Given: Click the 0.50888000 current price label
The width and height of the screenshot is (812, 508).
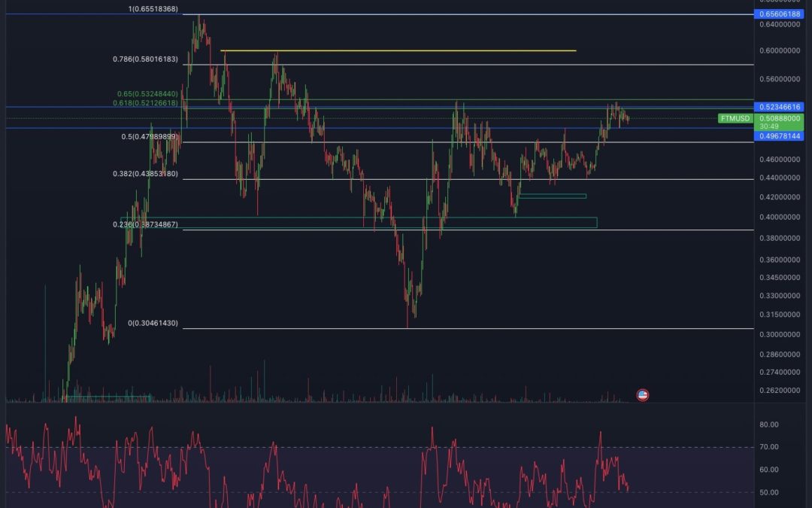Looking at the screenshot, I should click(x=780, y=118).
